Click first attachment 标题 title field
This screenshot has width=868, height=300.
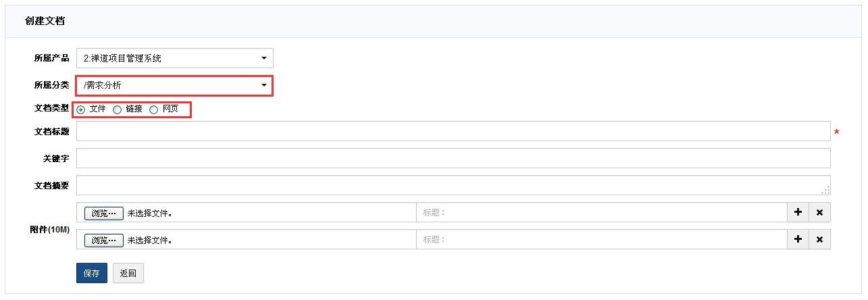[x=601, y=213]
